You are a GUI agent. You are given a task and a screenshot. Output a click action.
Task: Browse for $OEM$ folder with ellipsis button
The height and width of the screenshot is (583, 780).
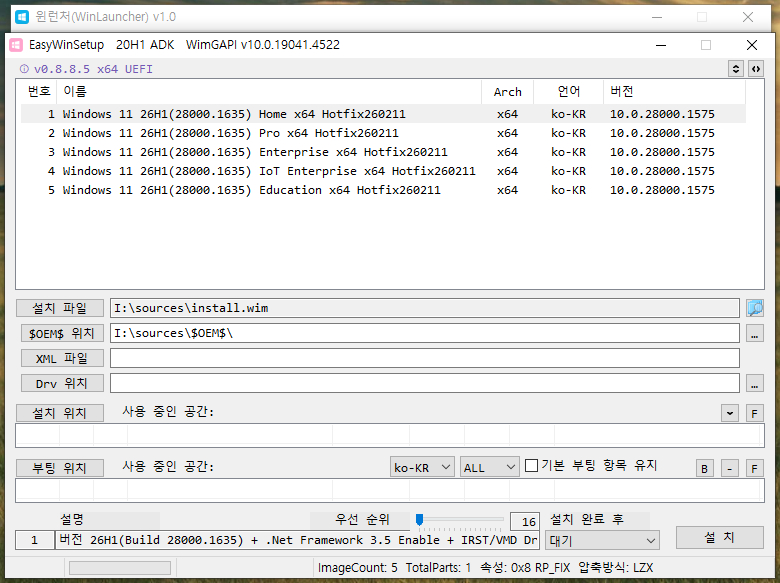tap(755, 334)
